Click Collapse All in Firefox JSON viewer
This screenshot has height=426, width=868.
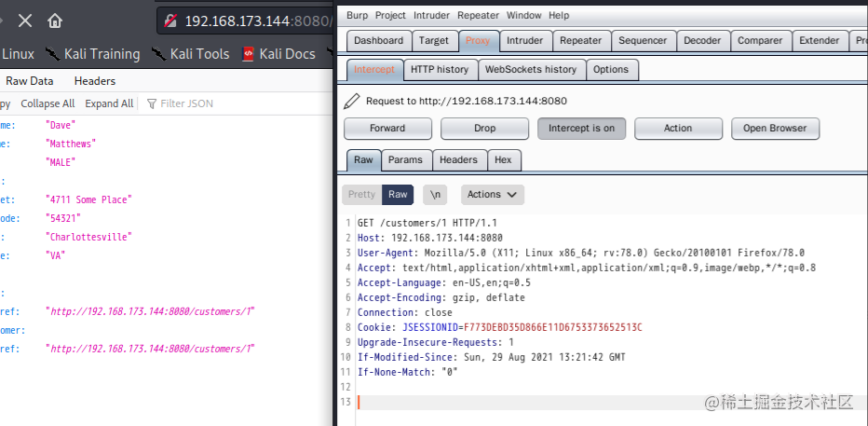(47, 103)
